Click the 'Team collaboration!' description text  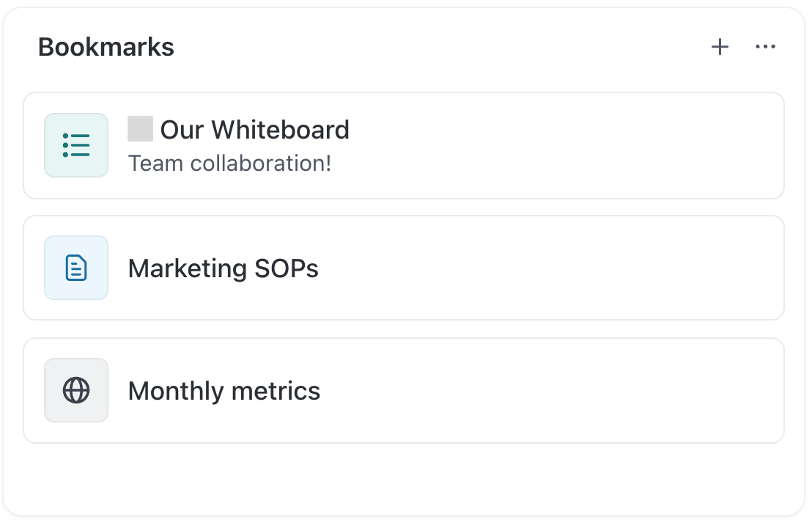point(229,163)
